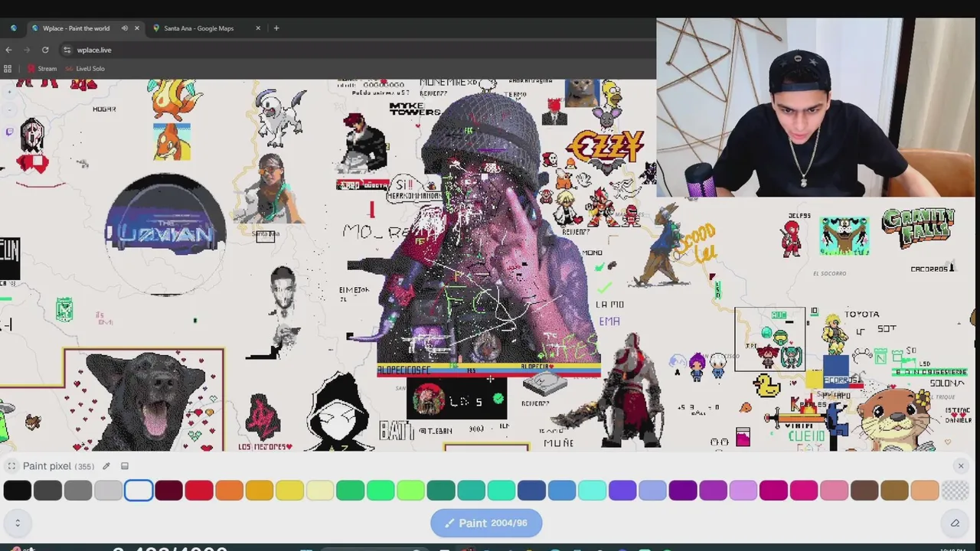Viewport: 980px width, 551px height.
Task: Mute audio on the Wplace tab
Action: pyautogui.click(x=125, y=28)
